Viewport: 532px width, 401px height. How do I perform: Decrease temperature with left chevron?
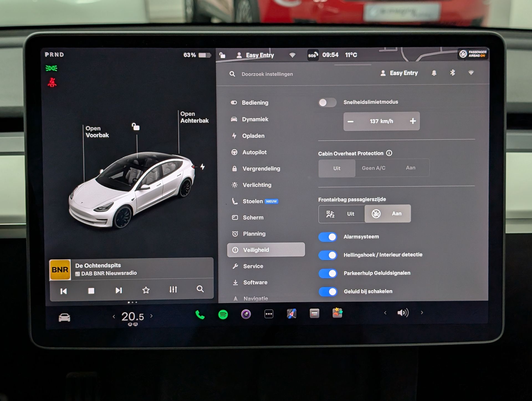[x=114, y=316]
